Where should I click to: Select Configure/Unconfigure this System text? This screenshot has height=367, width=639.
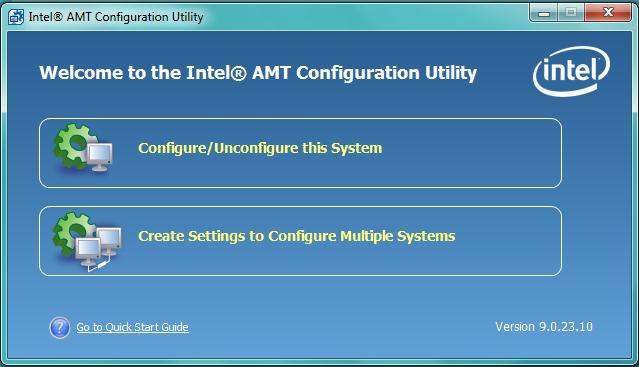[260, 148]
